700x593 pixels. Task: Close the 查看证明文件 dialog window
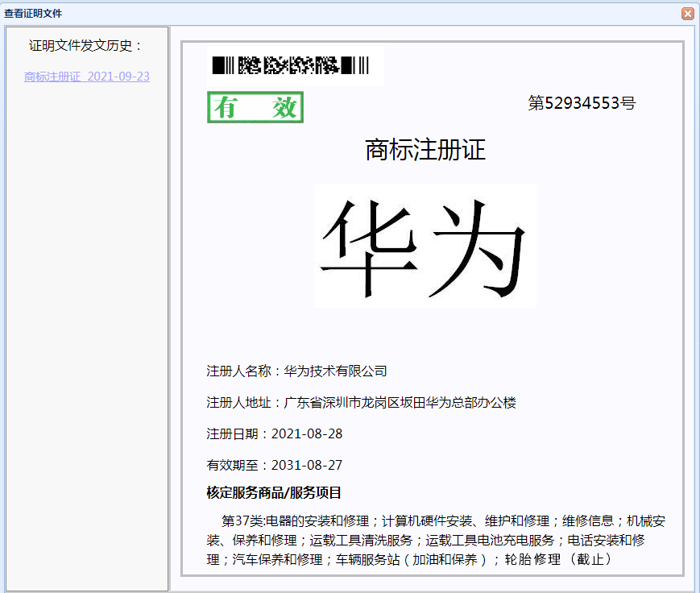687,14
